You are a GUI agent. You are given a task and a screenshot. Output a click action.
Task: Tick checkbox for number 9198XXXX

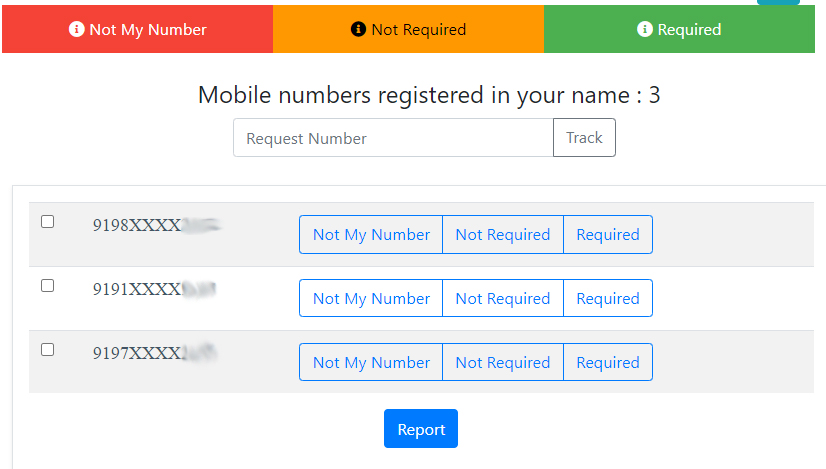coord(47,221)
